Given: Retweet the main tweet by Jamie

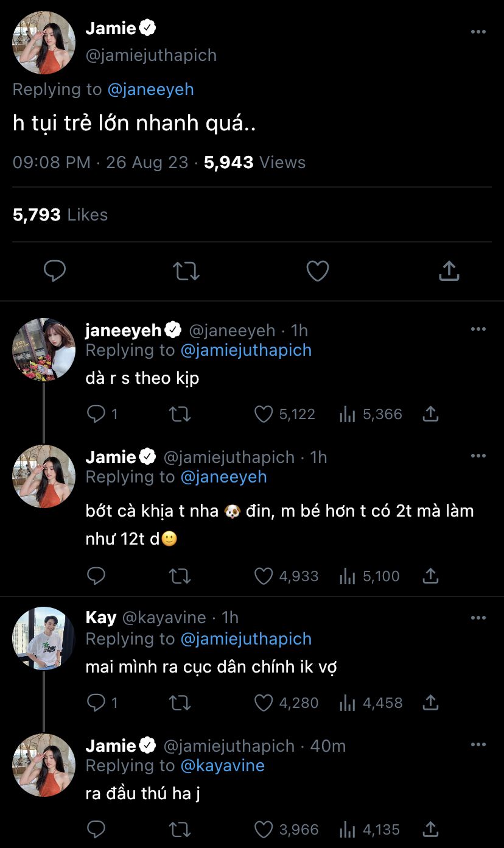Looking at the screenshot, I should [x=186, y=271].
